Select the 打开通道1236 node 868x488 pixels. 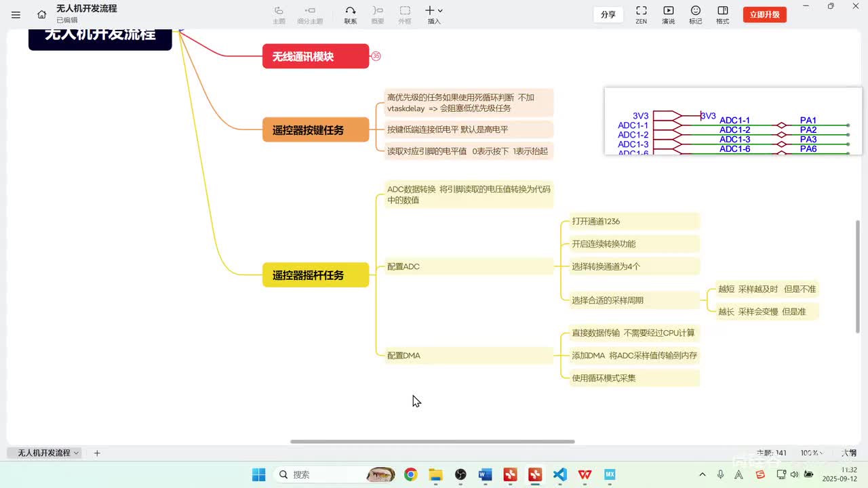[x=634, y=221]
